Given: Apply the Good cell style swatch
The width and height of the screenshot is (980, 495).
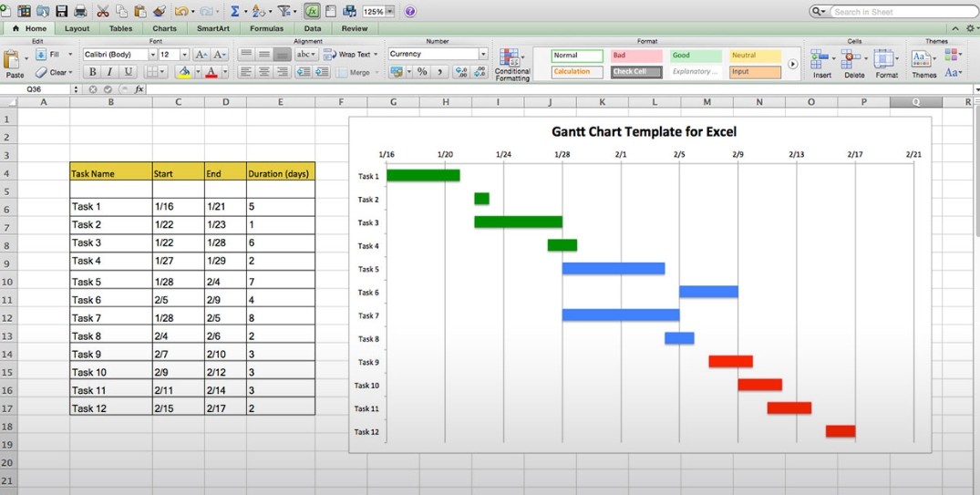Looking at the screenshot, I should click(x=696, y=56).
